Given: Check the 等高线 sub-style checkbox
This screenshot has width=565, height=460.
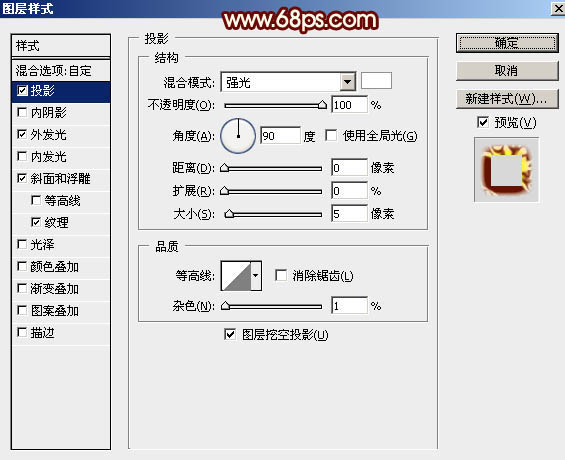Looking at the screenshot, I should click(36, 200).
